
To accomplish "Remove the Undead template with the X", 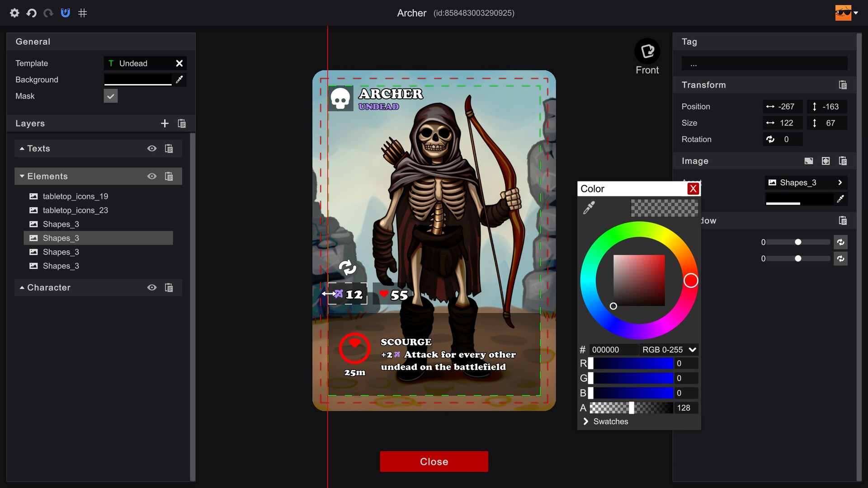I will [179, 63].
